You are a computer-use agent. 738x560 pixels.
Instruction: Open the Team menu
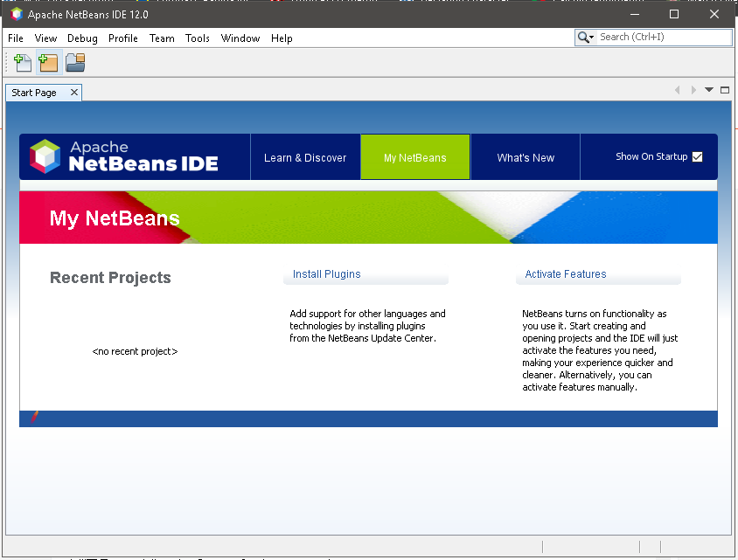click(162, 38)
